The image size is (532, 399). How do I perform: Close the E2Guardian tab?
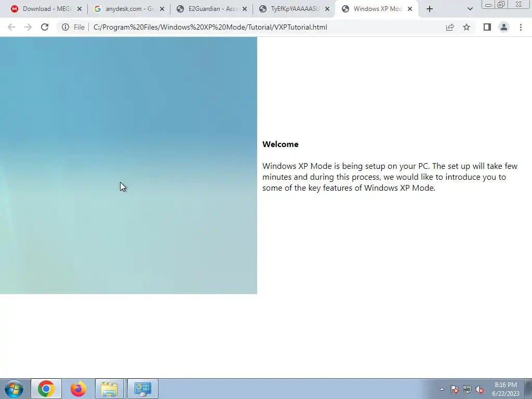point(245,9)
